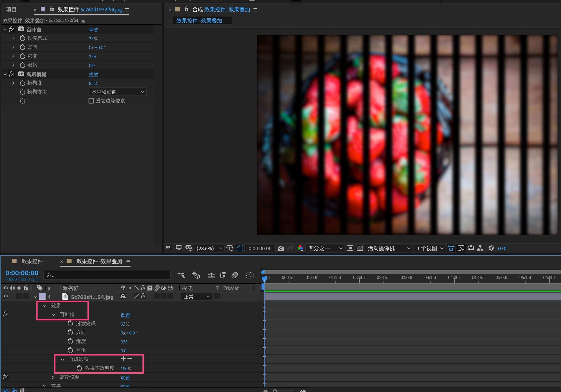Open the 模糊方向 dropdown showing 水平和垂直
Screen dimensions: 561x392
[117, 92]
